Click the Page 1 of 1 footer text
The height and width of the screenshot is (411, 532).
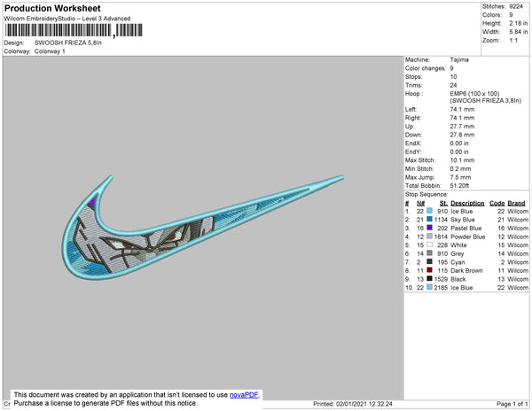click(512, 404)
